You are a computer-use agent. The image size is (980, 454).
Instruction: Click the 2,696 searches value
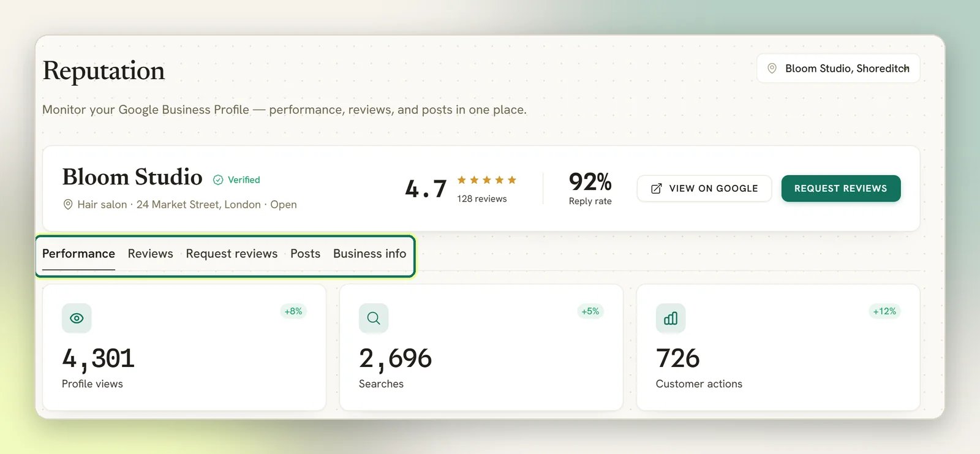pos(395,358)
